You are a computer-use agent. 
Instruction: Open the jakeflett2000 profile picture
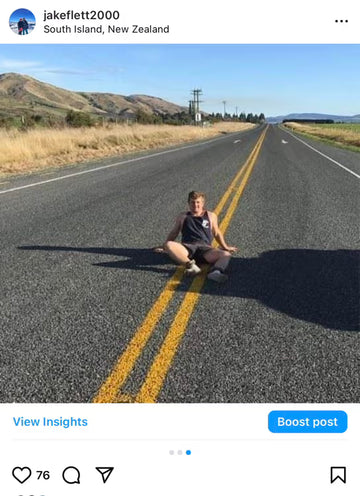pyautogui.click(x=22, y=22)
